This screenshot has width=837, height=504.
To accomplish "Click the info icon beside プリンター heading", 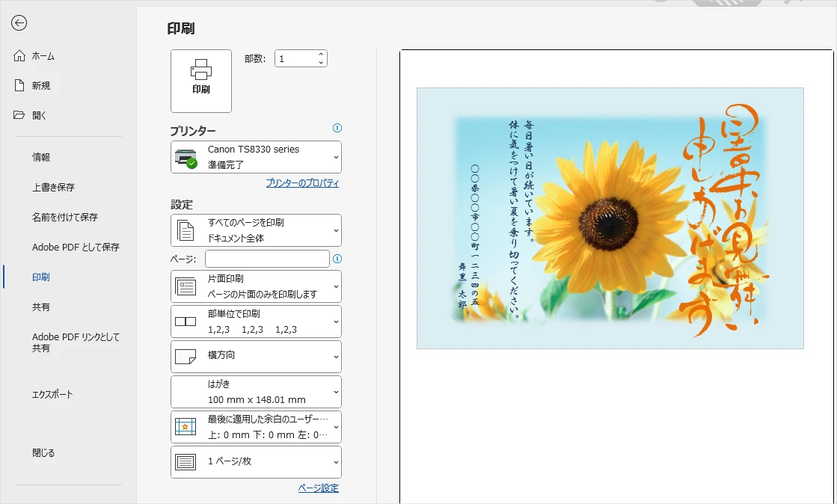I will point(338,129).
